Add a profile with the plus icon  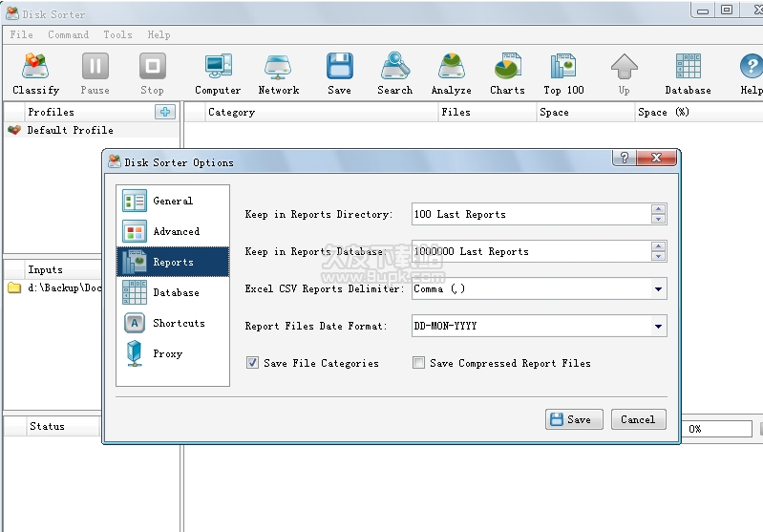[165, 112]
